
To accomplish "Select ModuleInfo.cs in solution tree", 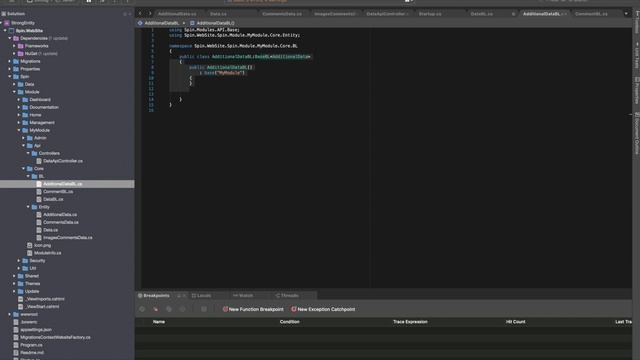I will click(x=47, y=253).
